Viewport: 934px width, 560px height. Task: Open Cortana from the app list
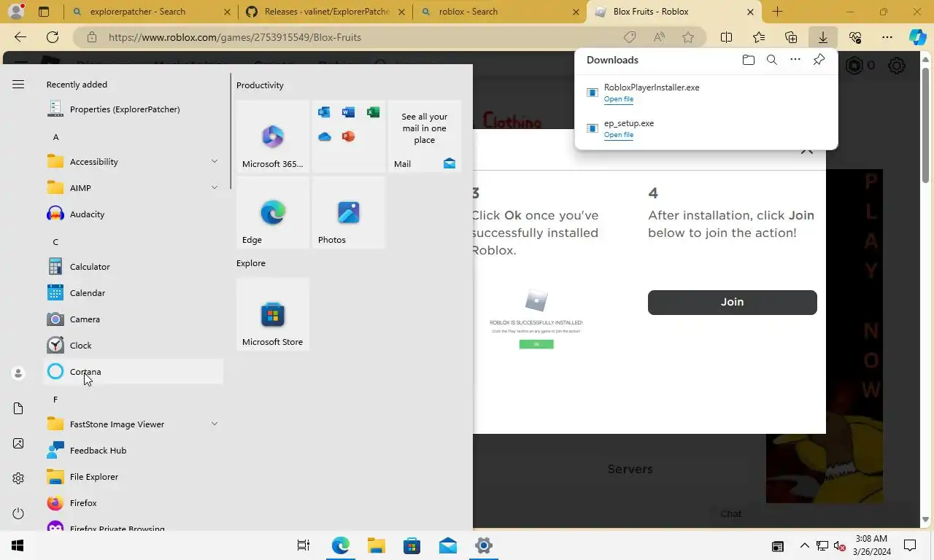click(x=134, y=371)
